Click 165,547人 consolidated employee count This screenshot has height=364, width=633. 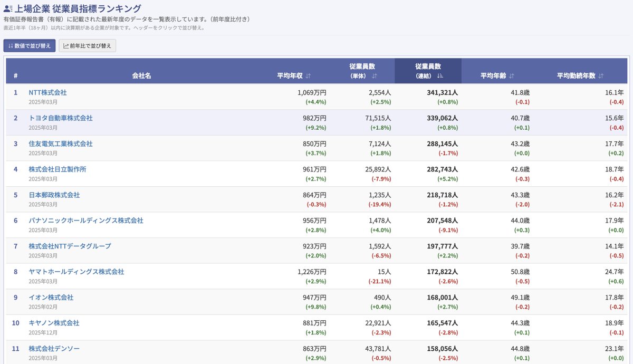(x=442, y=323)
